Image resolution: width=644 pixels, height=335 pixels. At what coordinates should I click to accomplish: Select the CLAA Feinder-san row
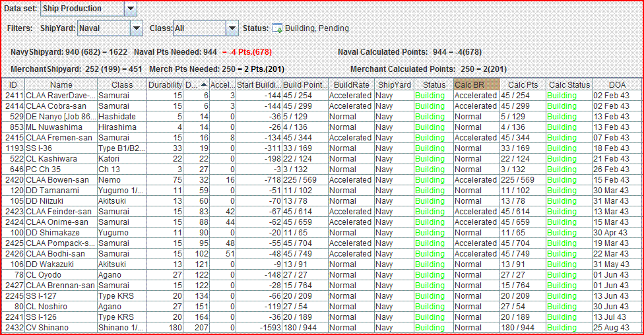coord(322,212)
